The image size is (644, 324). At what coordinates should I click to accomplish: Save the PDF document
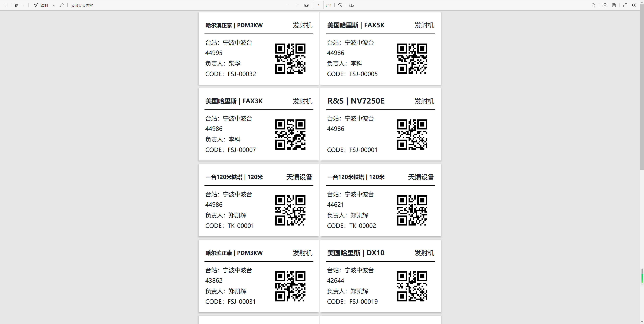coord(614,5)
